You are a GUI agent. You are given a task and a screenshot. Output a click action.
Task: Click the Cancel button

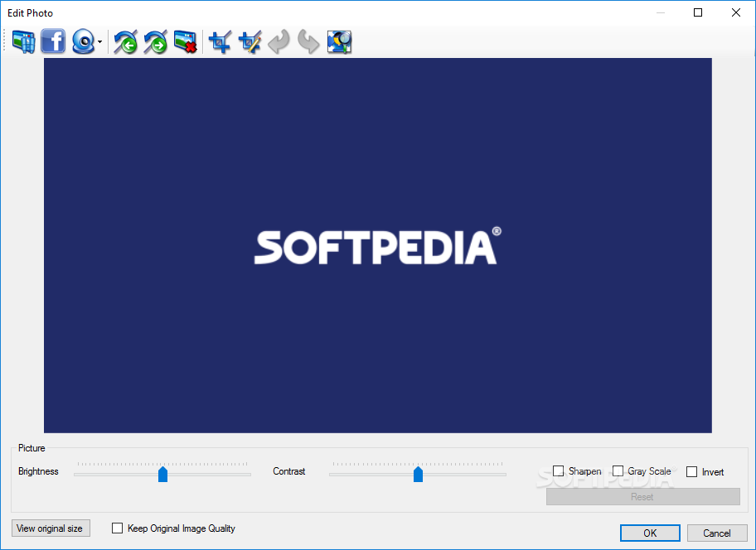[x=717, y=533]
